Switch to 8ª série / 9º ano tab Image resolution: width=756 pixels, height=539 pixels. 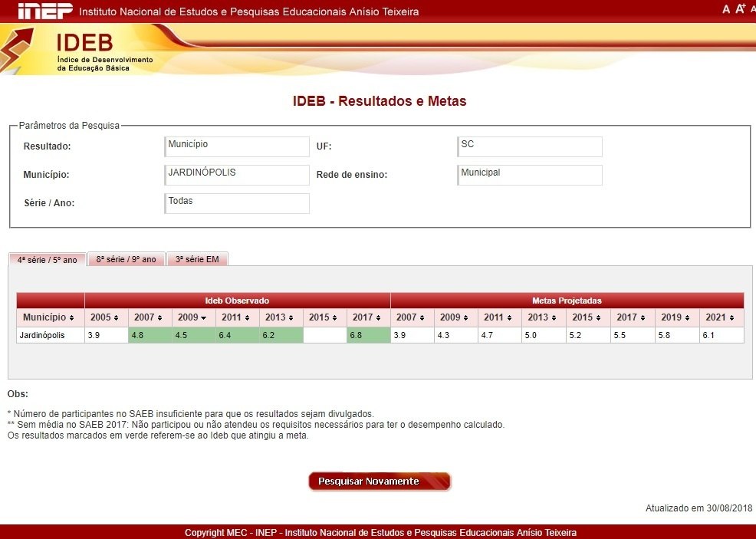[126, 259]
